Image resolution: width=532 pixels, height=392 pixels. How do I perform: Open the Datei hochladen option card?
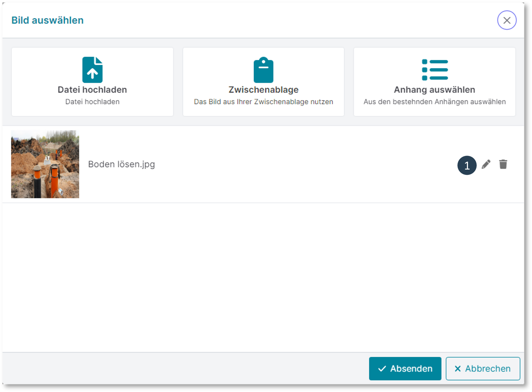tap(92, 82)
